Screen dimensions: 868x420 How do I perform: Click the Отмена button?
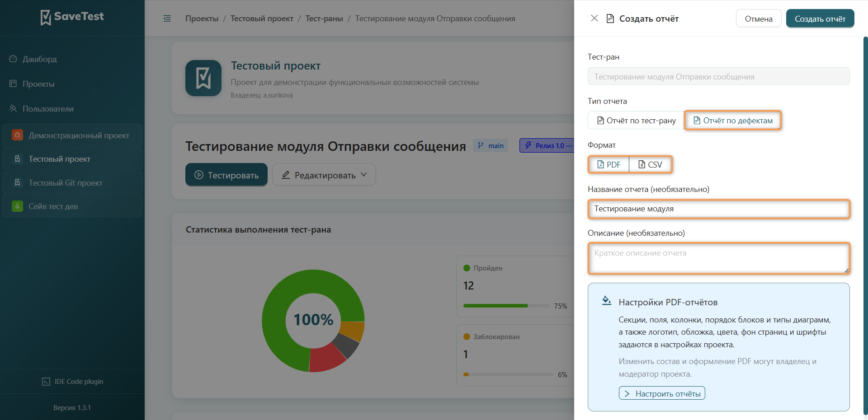[759, 19]
